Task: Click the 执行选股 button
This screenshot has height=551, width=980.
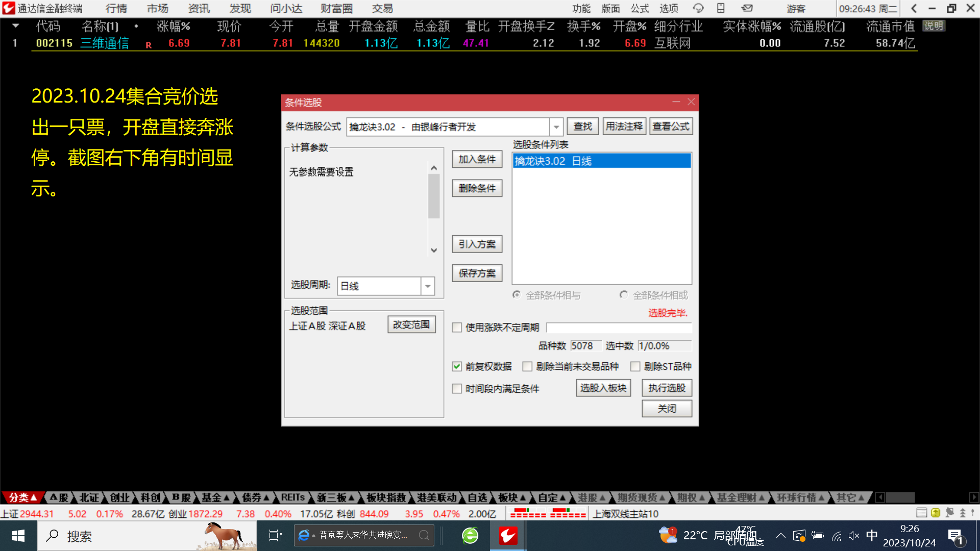Action: (667, 388)
